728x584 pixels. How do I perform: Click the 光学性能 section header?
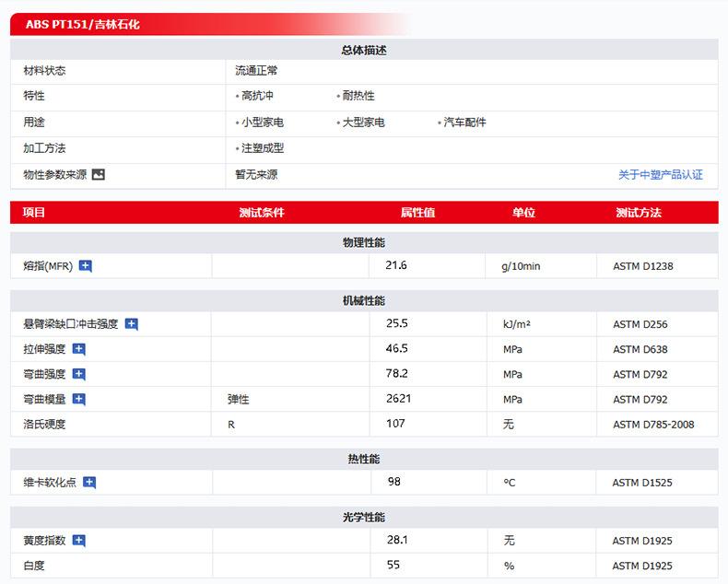363,517
